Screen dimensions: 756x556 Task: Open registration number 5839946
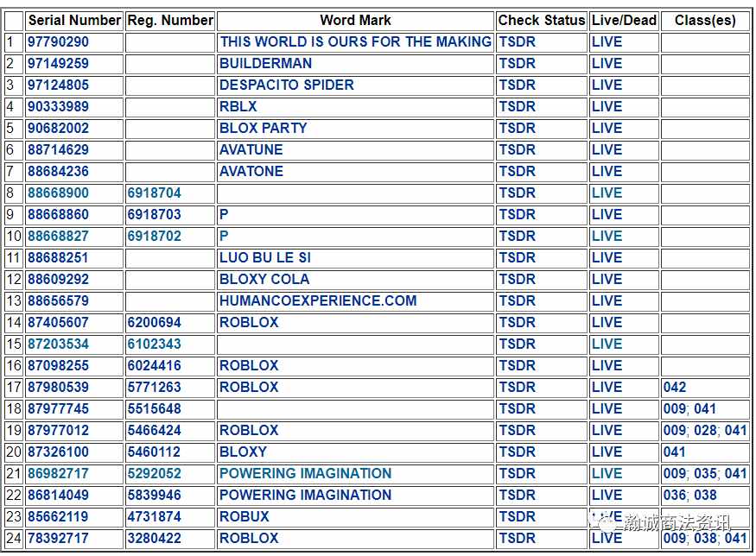pyautogui.click(x=155, y=495)
